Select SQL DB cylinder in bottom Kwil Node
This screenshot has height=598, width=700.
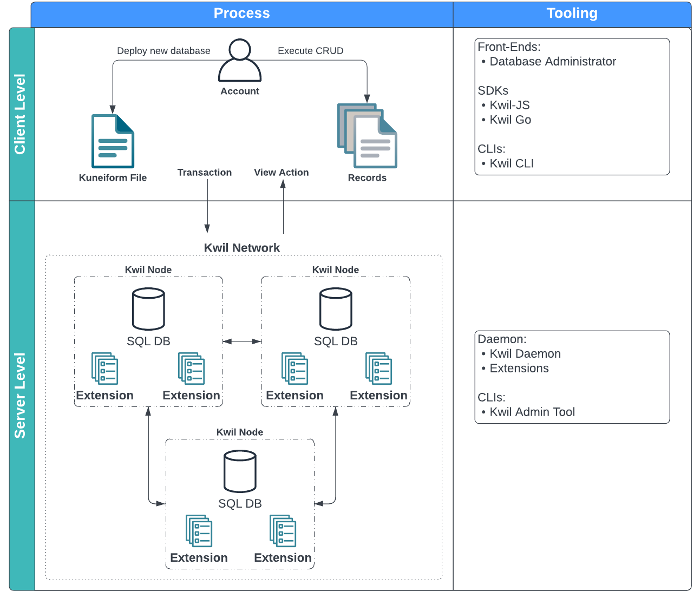pos(240,471)
